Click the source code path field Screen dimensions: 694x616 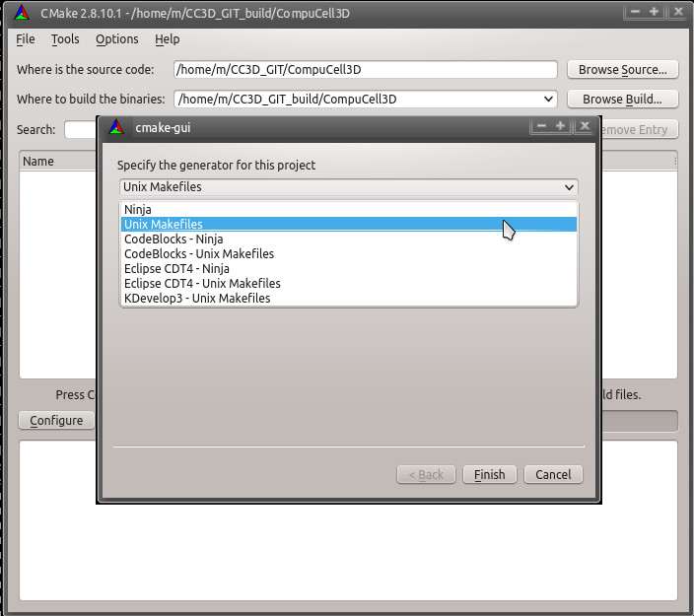[365, 70]
